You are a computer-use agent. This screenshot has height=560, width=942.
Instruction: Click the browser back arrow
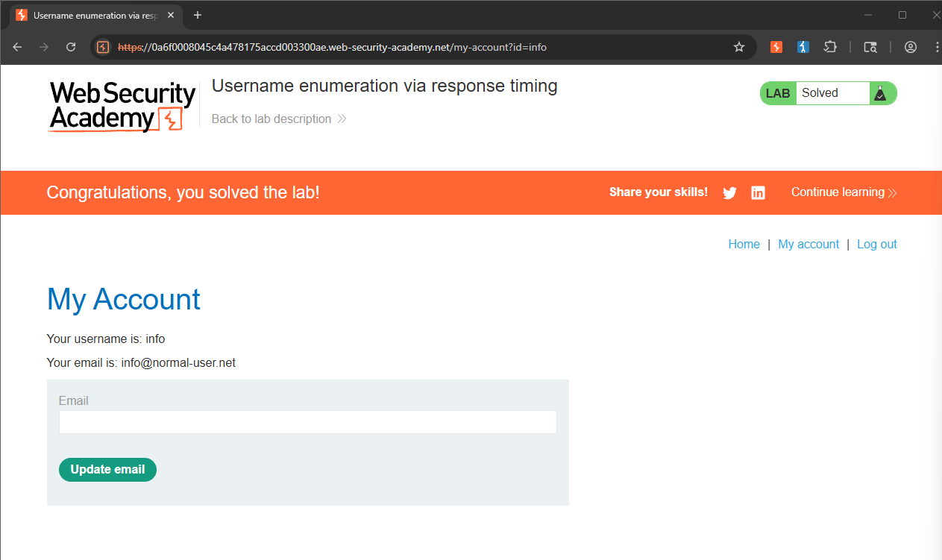[17, 47]
